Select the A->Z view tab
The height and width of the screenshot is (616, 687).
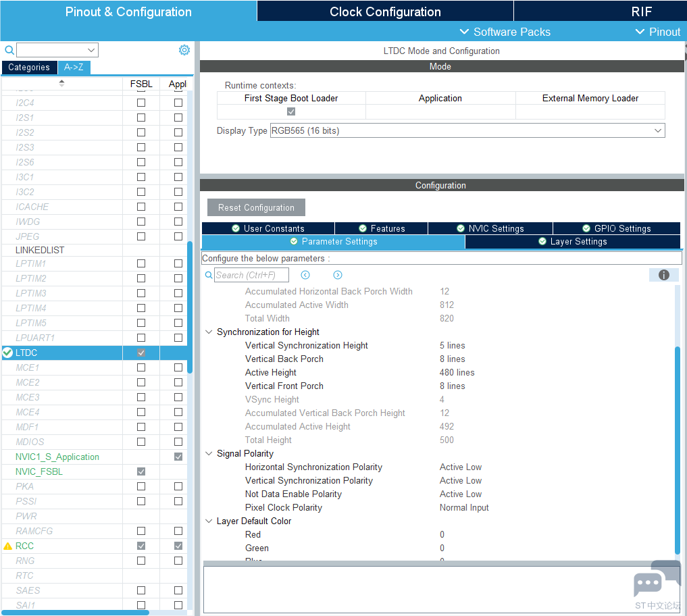pos(74,67)
